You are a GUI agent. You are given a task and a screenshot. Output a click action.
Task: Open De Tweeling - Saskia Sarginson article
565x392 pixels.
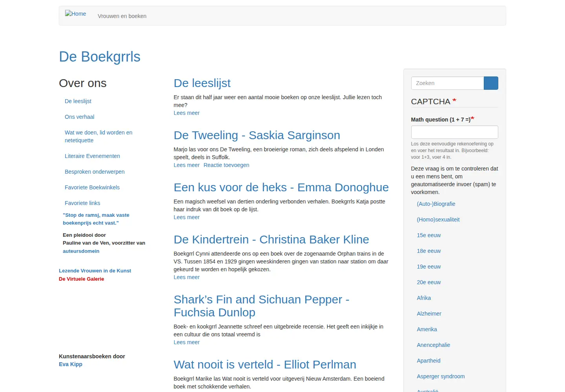(x=257, y=135)
